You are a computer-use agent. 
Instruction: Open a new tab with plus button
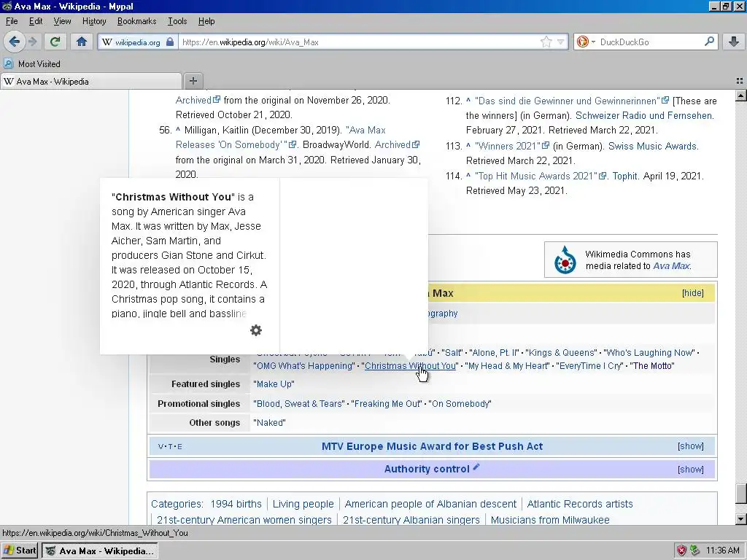[x=193, y=81]
